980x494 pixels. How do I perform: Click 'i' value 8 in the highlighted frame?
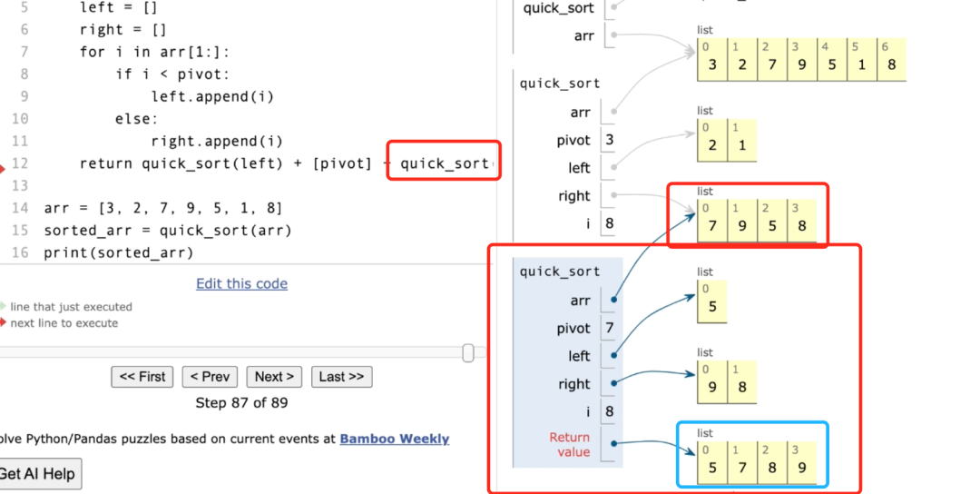[610, 411]
